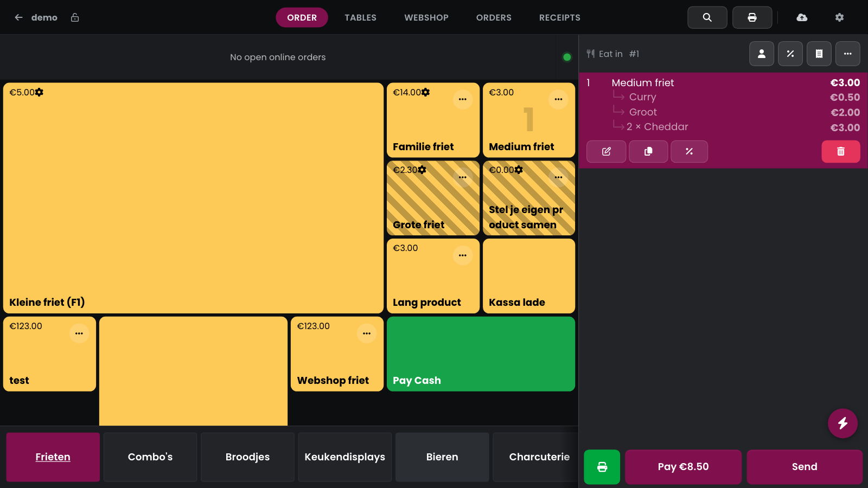Open options menu on Webshop friet tile
The height and width of the screenshot is (488, 868).
pyautogui.click(x=367, y=333)
